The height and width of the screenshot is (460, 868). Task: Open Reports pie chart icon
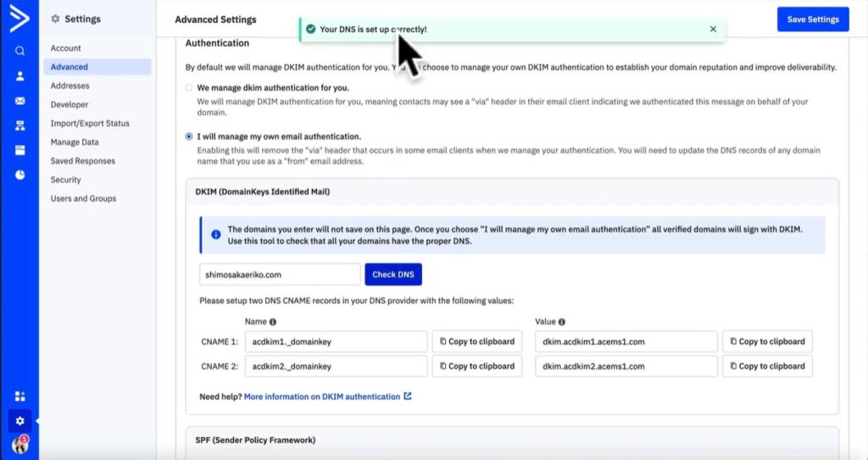coord(19,175)
